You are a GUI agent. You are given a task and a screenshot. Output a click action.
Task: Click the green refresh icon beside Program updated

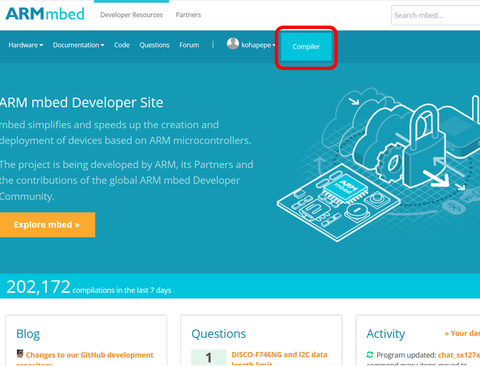click(370, 355)
